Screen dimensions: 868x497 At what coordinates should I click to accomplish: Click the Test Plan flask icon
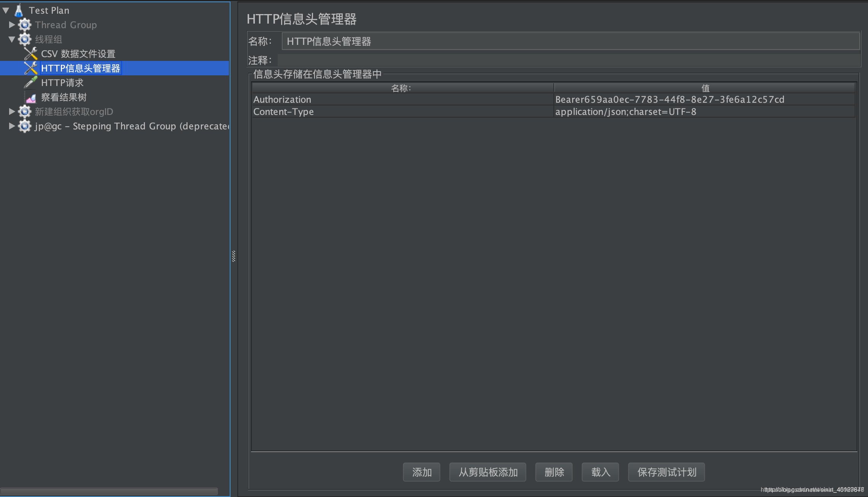point(19,10)
